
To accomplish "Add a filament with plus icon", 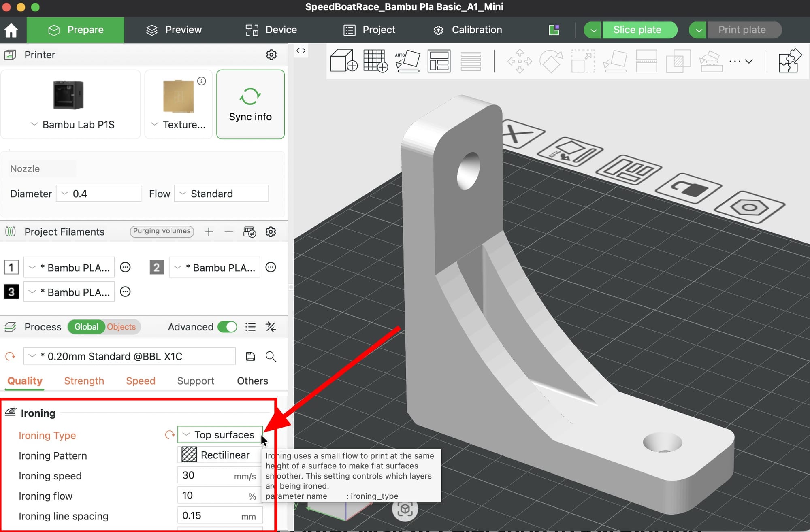I will [209, 232].
